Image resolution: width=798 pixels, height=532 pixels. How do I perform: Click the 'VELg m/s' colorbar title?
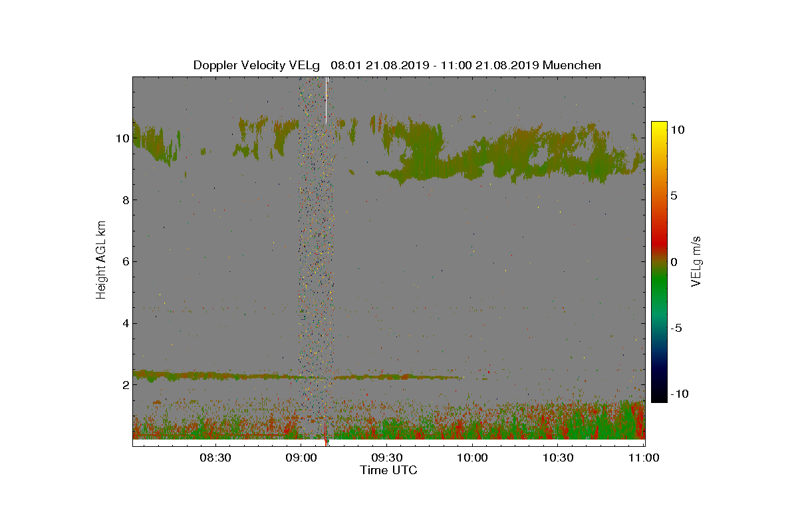696,261
